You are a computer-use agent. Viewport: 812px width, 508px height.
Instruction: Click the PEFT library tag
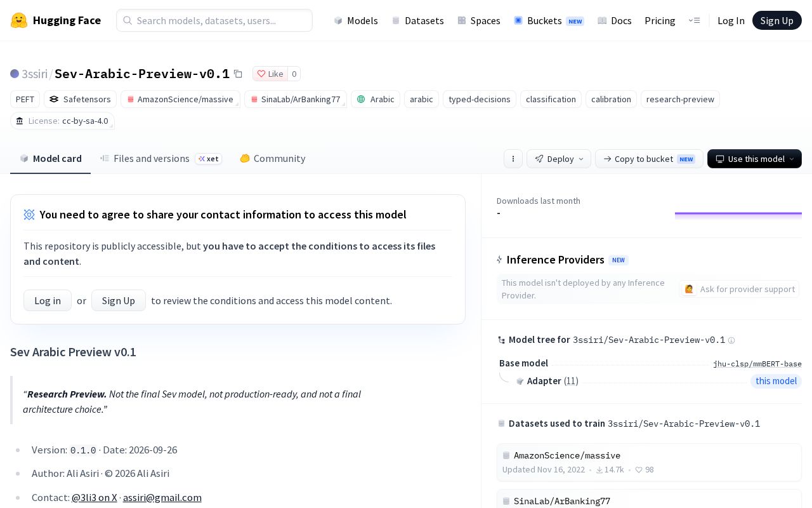pos(25,99)
